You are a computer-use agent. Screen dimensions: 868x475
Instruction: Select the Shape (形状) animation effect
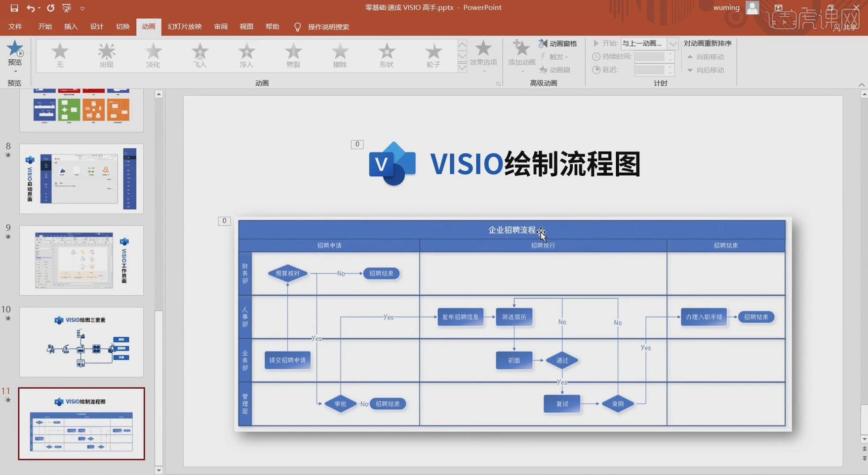[387, 55]
